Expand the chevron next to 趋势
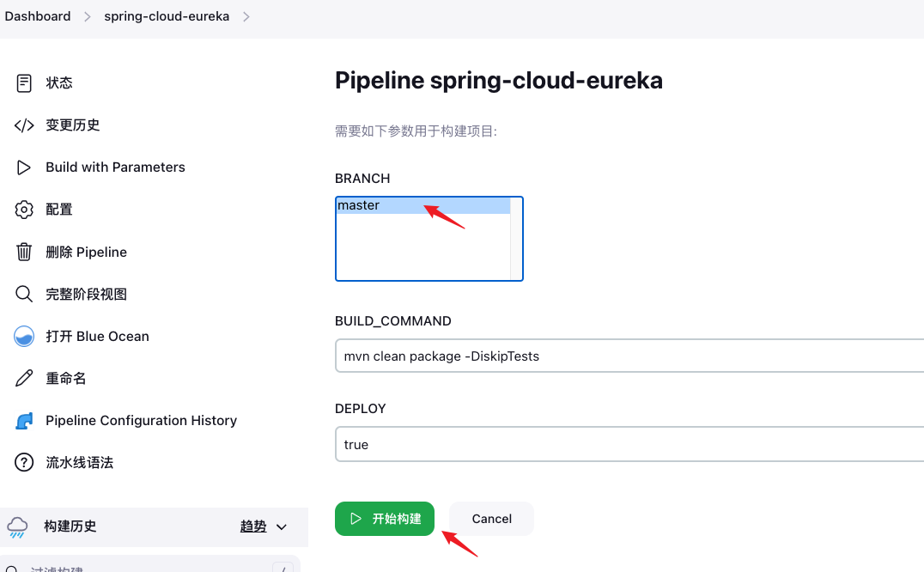 point(282,527)
